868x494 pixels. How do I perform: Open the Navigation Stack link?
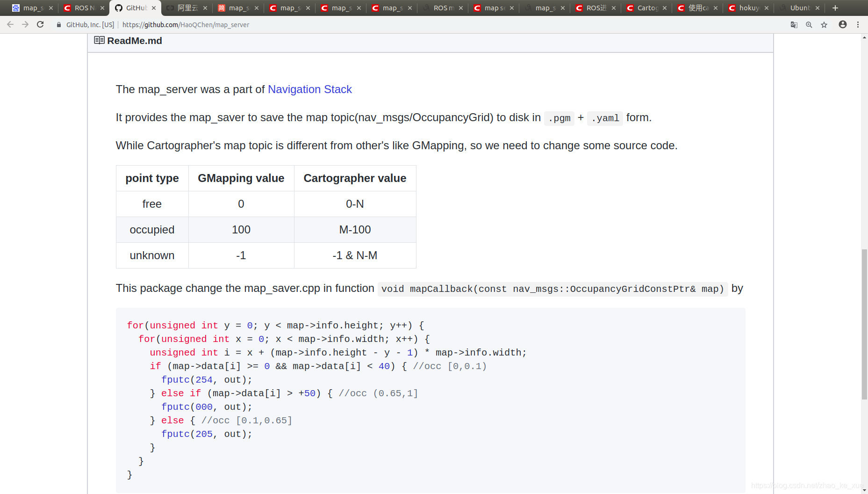click(309, 89)
